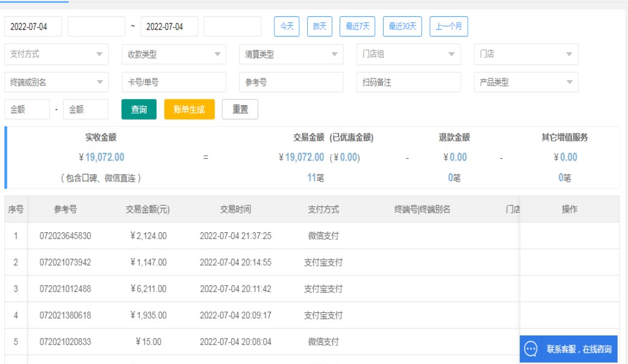
Task: Expand the 收款类型 dropdown
Action: (174, 54)
